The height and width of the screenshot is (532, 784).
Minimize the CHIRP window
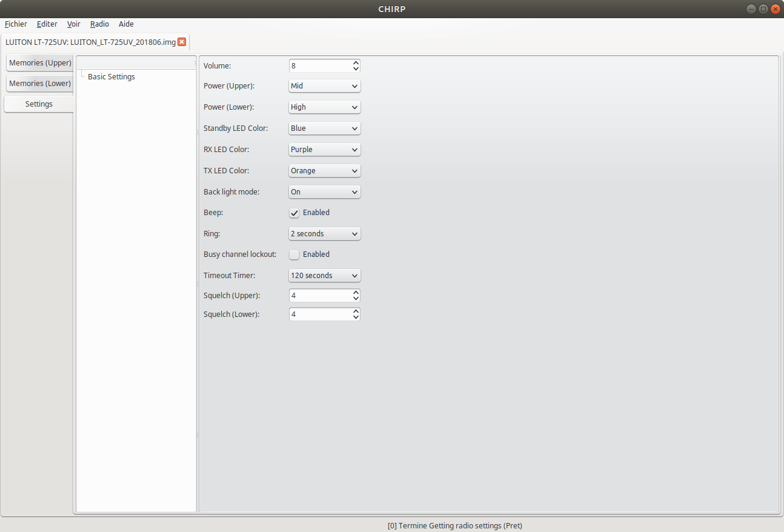coord(751,8)
